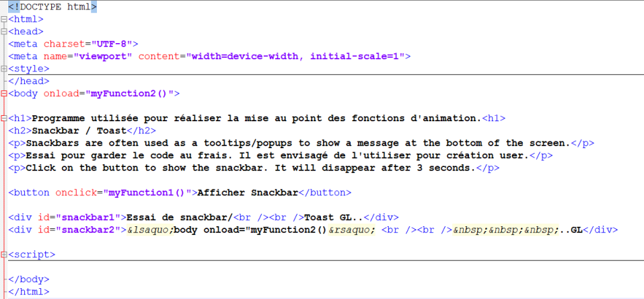Collapse the body element fold marker

[x=4, y=94]
